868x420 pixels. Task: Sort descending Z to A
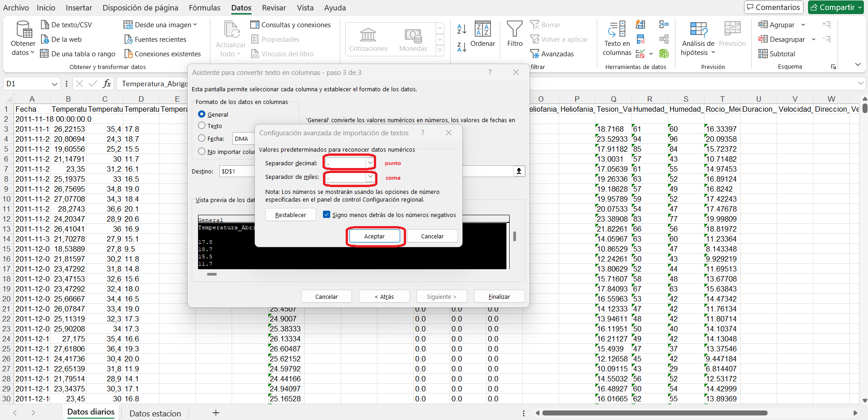coord(461,47)
